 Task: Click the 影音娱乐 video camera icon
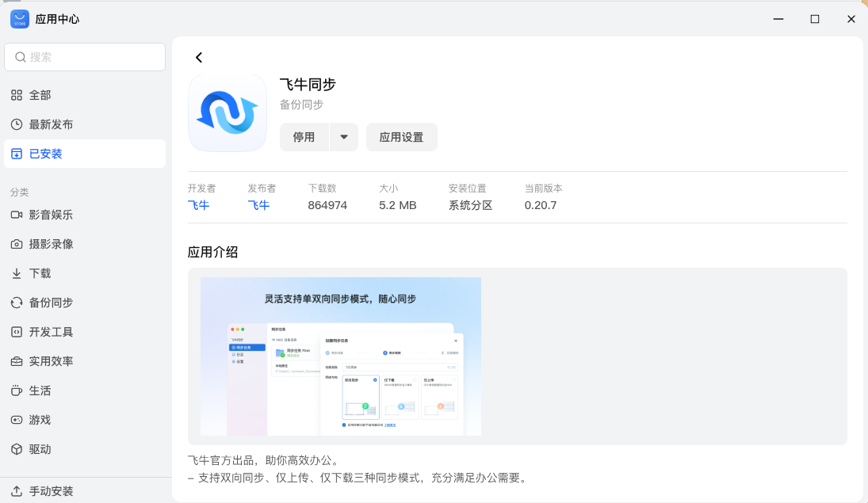17,215
